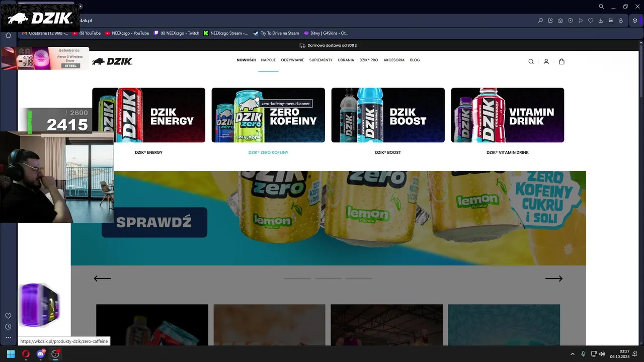644x362 pixels.
Task: Click the DZIK ENERGY banner image
Action: pyautogui.click(x=148, y=115)
